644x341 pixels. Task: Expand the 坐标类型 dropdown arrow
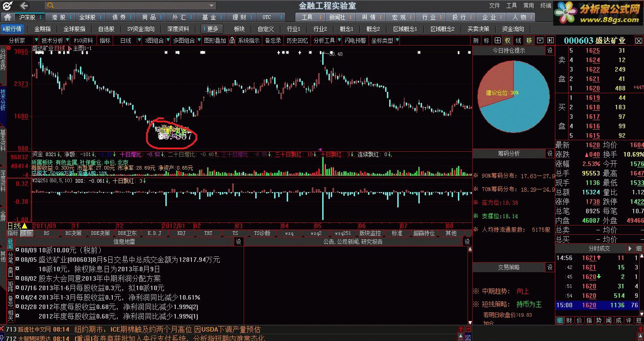click(x=397, y=40)
